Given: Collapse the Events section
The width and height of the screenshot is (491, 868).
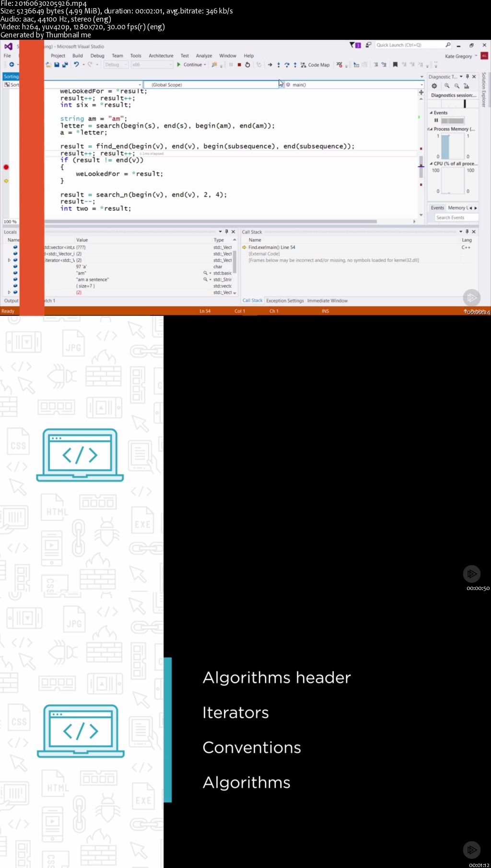Looking at the screenshot, I should click(431, 113).
